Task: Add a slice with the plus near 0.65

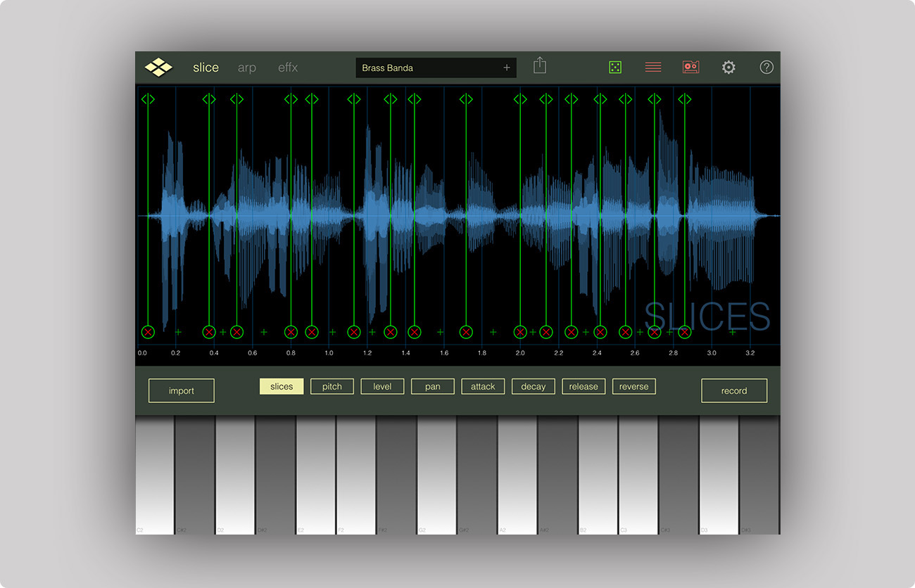Action: tap(264, 332)
